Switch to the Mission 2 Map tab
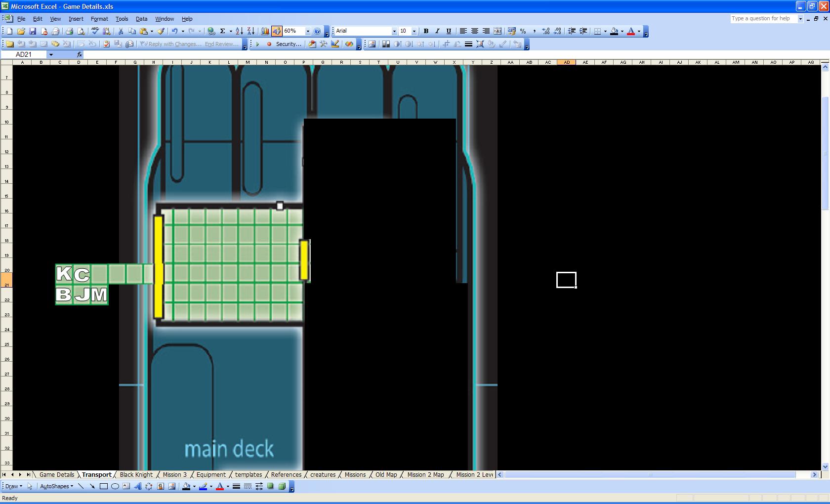Screen dimensions: 830x504 coord(425,475)
